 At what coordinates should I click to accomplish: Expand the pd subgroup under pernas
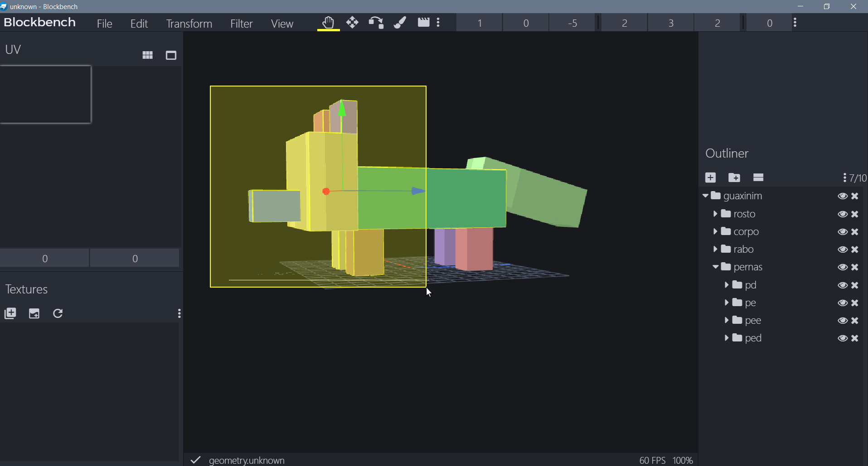click(x=727, y=285)
